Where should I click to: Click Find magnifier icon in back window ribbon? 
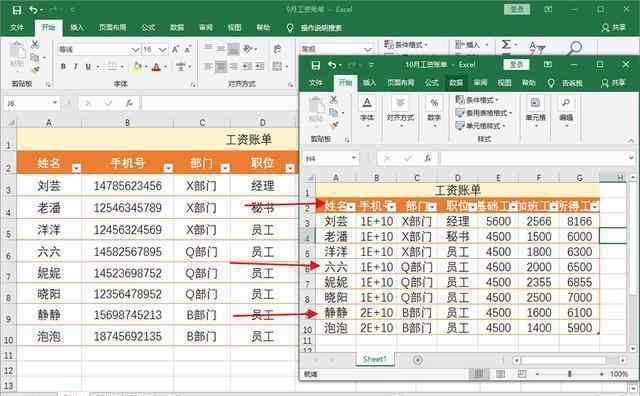coord(576,47)
